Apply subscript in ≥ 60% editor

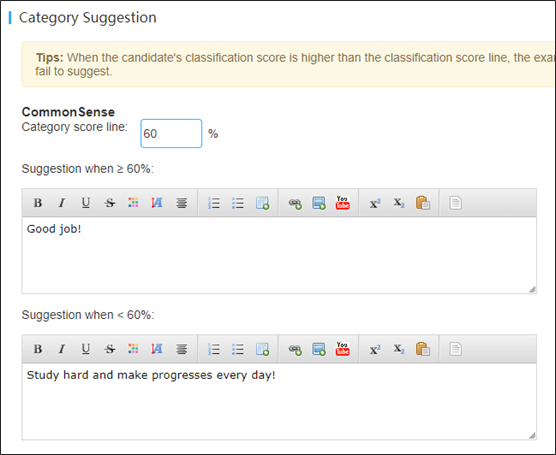tap(399, 203)
